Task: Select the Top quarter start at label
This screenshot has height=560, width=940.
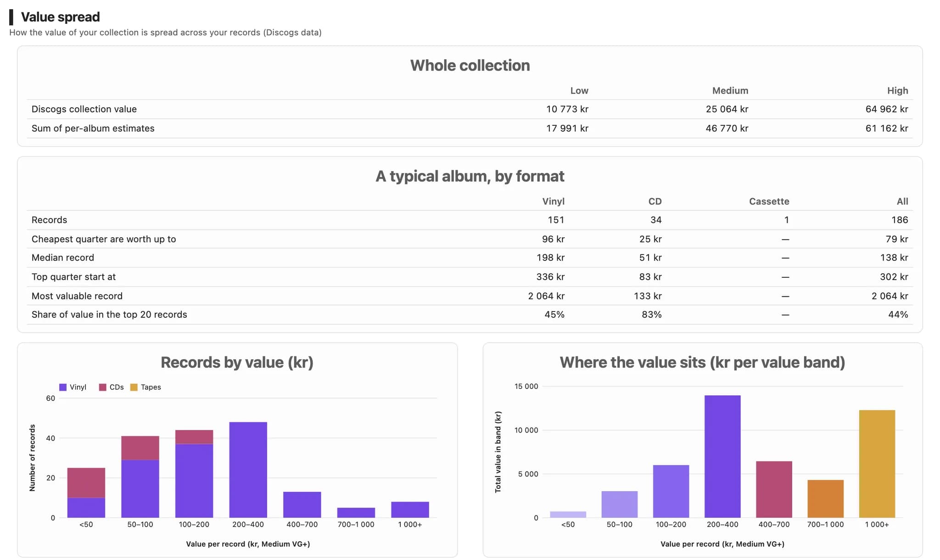Action: coord(73,277)
